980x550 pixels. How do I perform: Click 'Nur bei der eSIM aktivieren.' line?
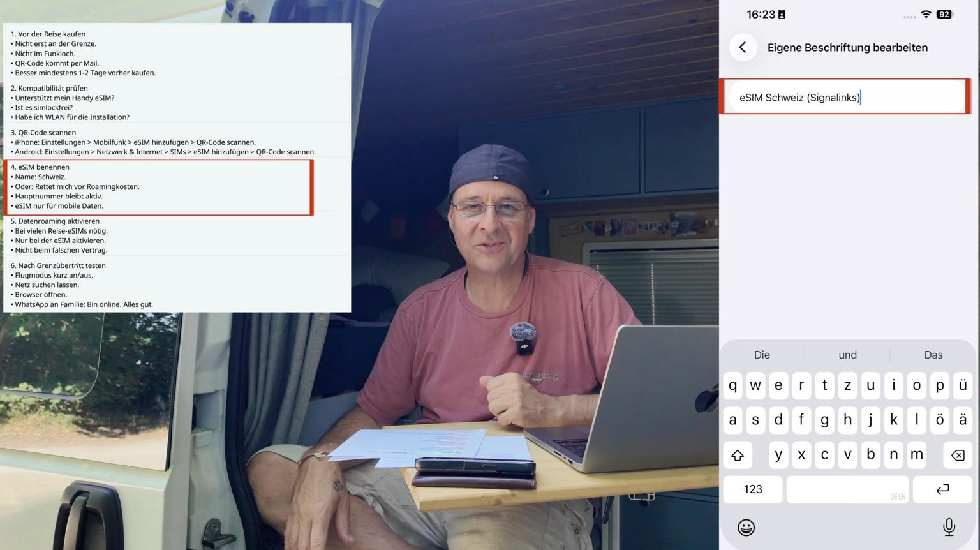click(x=60, y=241)
